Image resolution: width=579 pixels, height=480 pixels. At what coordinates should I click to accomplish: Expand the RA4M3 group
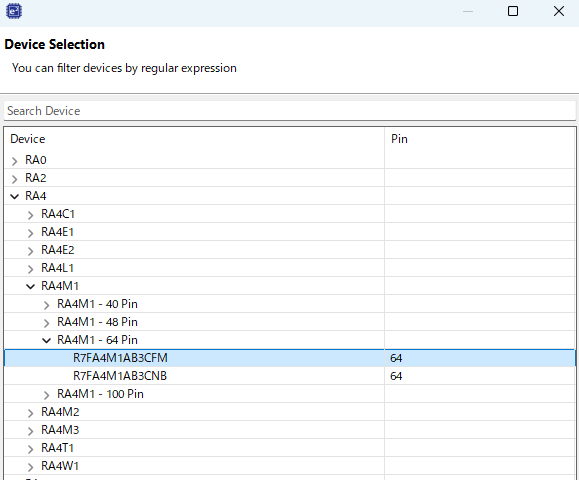coord(31,431)
